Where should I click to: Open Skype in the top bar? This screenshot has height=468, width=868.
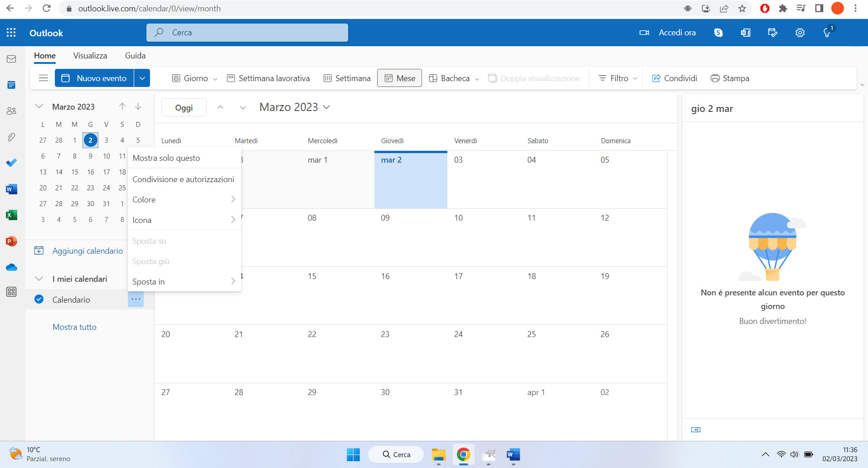tap(718, 32)
